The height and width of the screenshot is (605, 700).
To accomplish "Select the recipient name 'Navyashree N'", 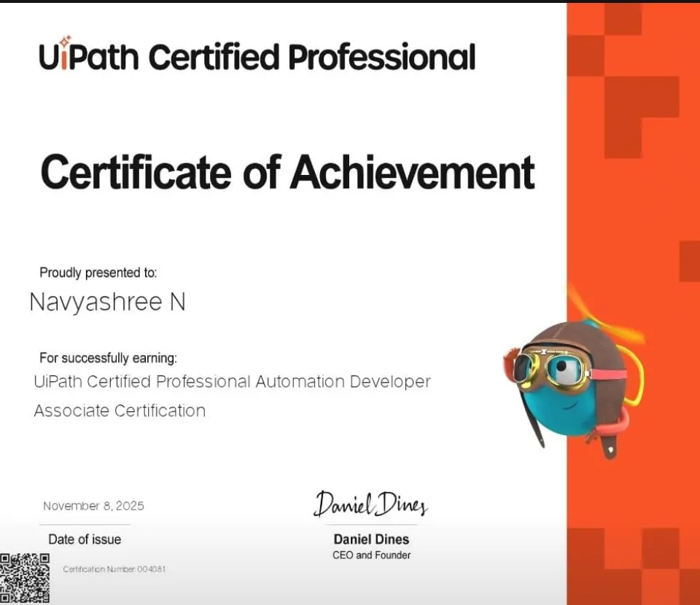I will point(107,302).
